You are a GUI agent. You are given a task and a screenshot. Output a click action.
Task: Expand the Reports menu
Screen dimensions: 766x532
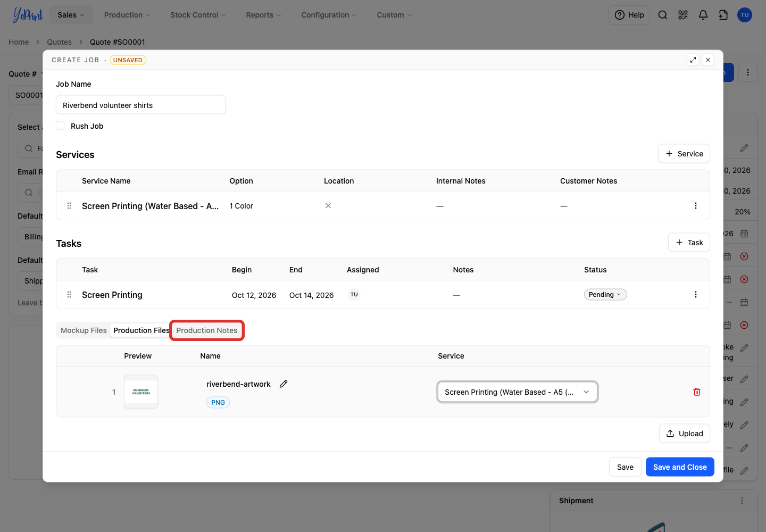click(x=263, y=15)
